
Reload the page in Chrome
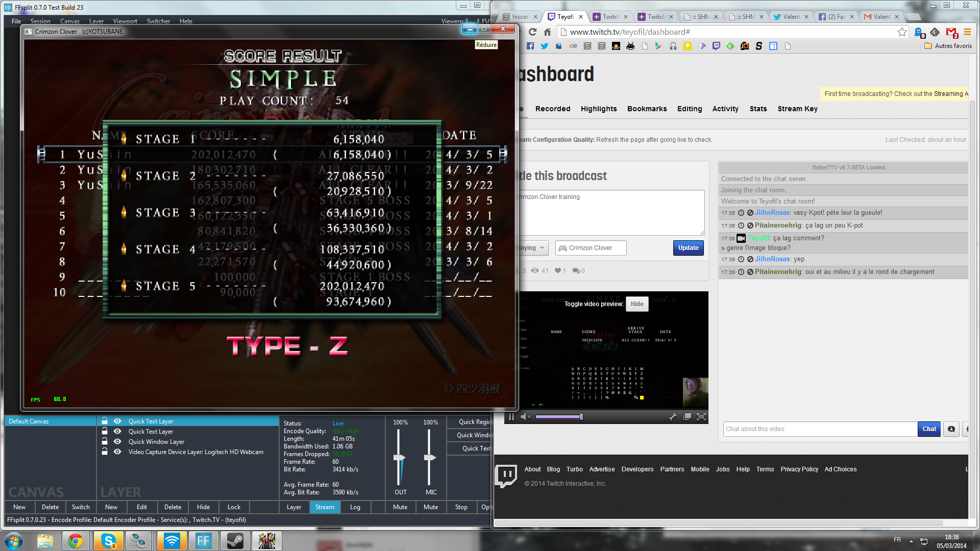click(x=532, y=32)
